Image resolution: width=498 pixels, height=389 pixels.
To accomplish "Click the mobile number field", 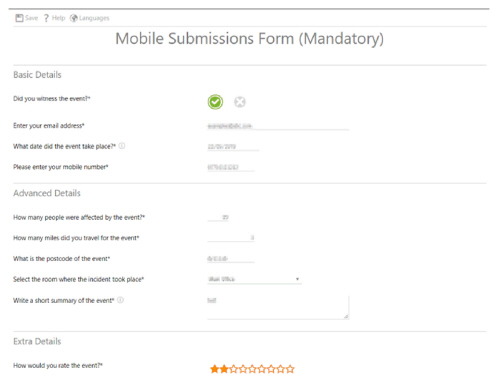I will (231, 167).
